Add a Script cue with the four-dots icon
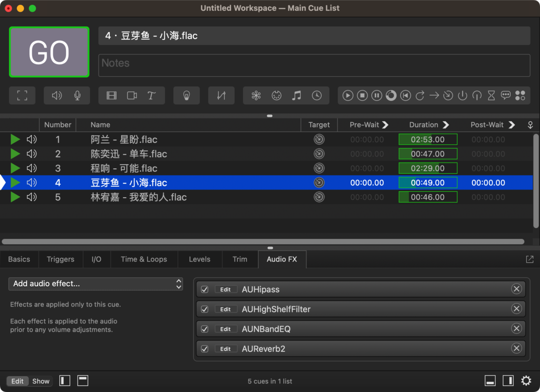This screenshot has width=540, height=392. (x=520, y=95)
